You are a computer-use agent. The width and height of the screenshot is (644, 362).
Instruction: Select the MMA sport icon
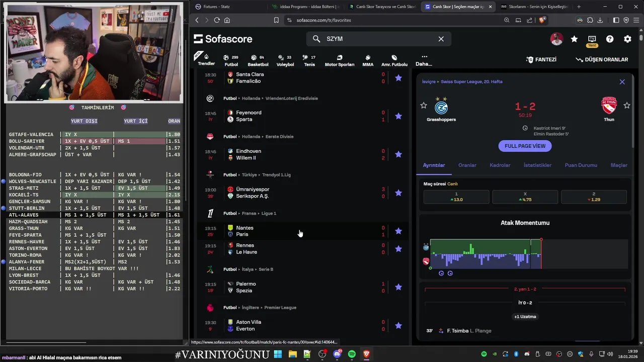tap(368, 60)
